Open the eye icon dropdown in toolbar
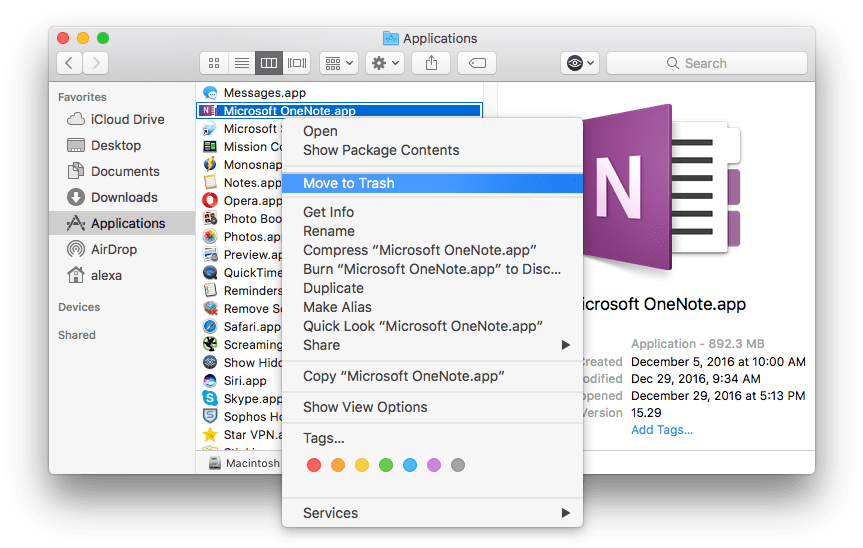 click(580, 63)
